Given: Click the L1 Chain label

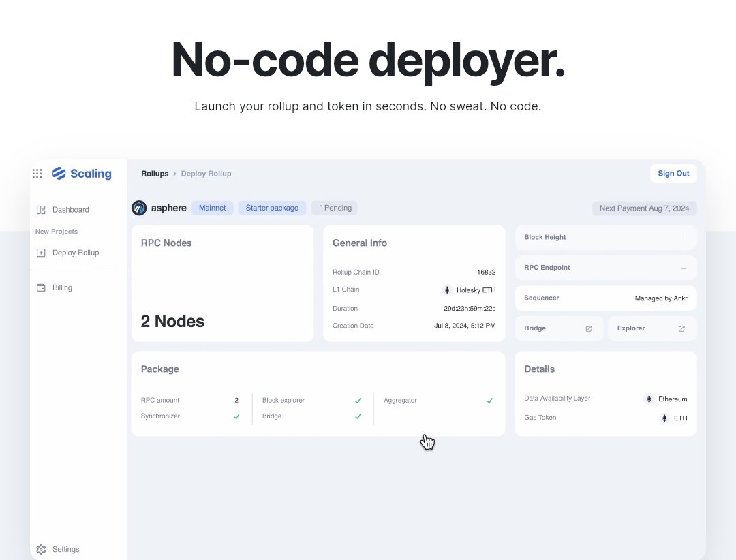Looking at the screenshot, I should click(x=346, y=290).
